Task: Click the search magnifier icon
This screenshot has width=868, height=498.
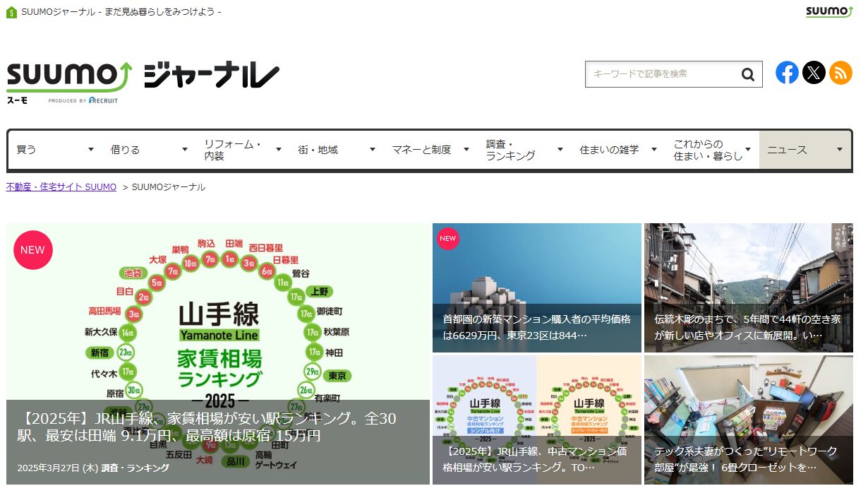Action: pyautogui.click(x=747, y=74)
